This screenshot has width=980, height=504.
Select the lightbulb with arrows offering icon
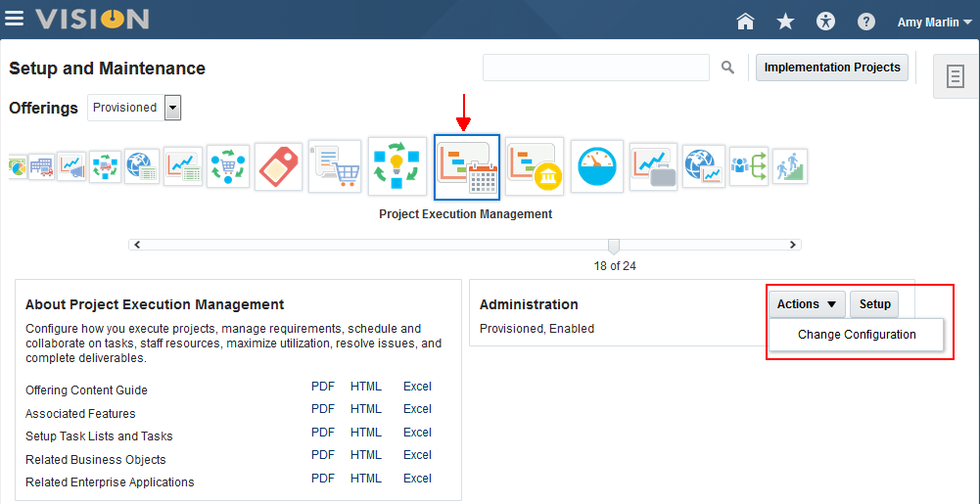click(397, 166)
